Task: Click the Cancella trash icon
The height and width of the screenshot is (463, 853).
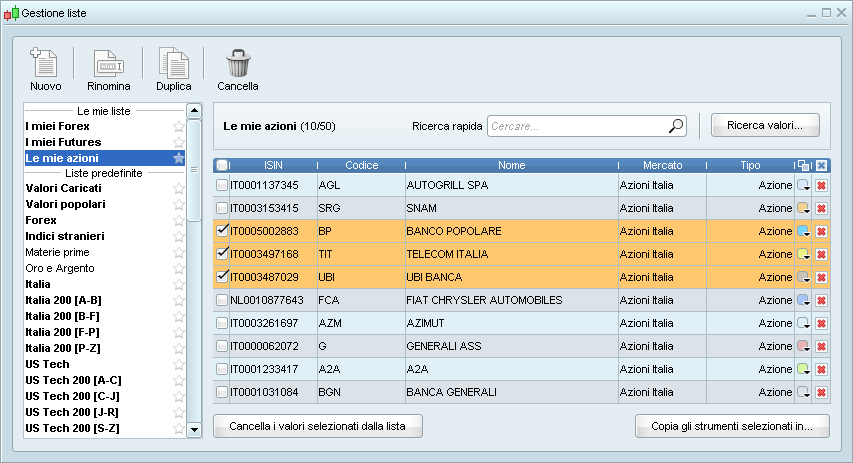Action: point(238,64)
